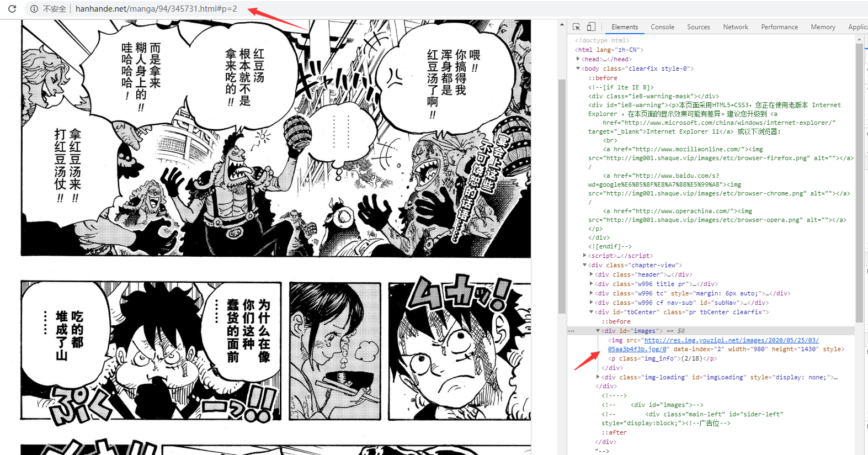
Task: Collapse the div id images node
Action: 598,331
